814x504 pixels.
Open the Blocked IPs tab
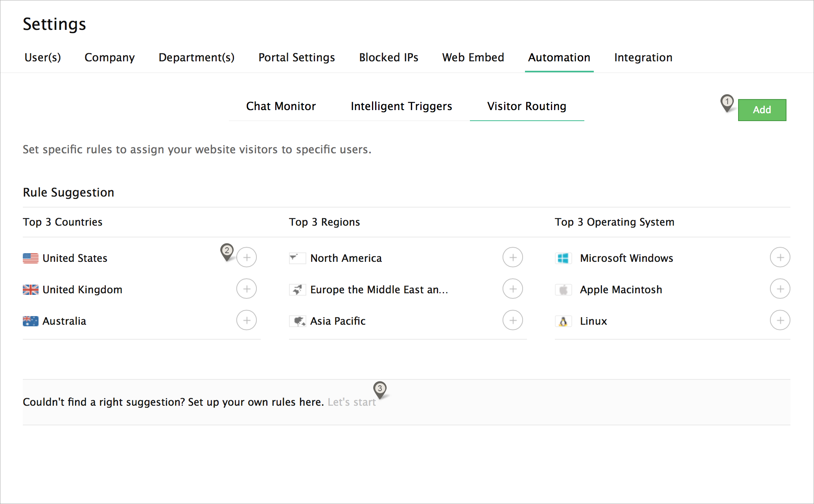(x=389, y=57)
